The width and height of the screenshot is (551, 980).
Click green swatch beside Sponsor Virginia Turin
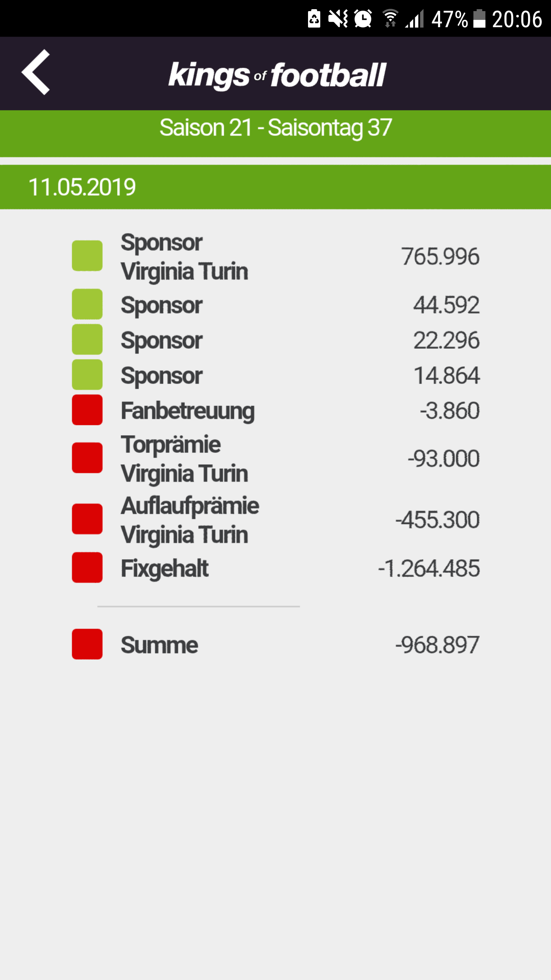coord(87,256)
